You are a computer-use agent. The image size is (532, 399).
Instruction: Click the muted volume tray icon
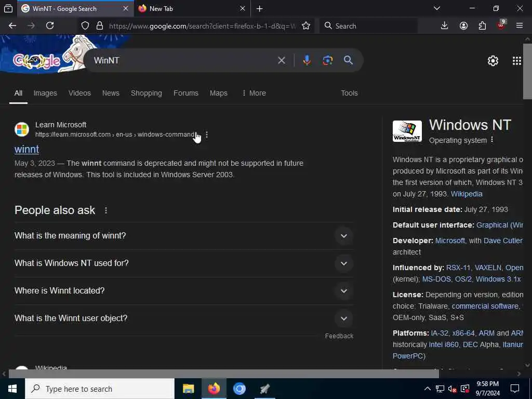pos(452,389)
